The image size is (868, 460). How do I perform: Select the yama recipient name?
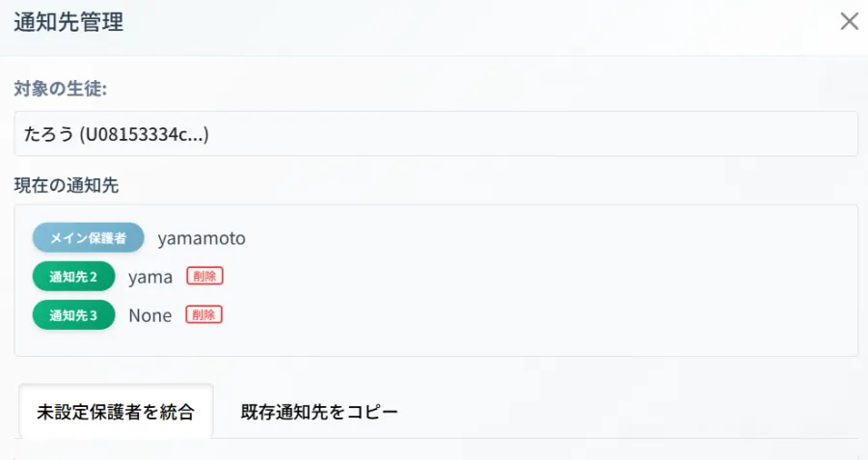[150, 277]
